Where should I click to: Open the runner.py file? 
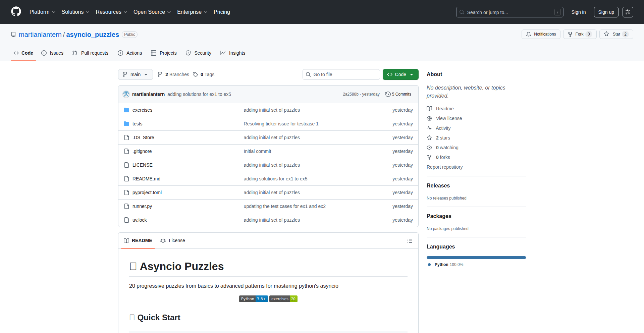tap(142, 206)
